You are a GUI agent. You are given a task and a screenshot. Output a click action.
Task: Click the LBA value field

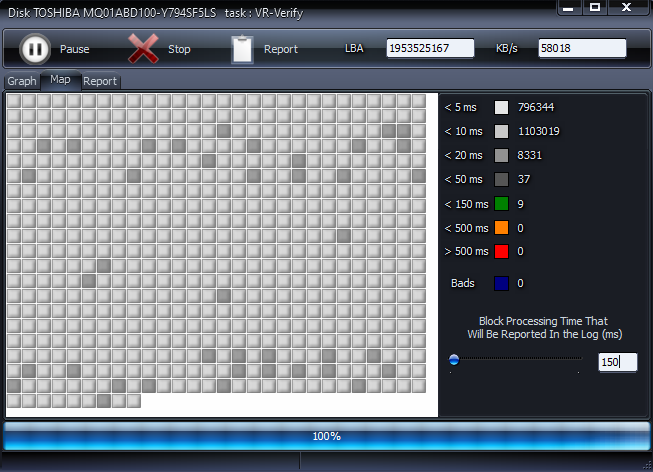430,48
